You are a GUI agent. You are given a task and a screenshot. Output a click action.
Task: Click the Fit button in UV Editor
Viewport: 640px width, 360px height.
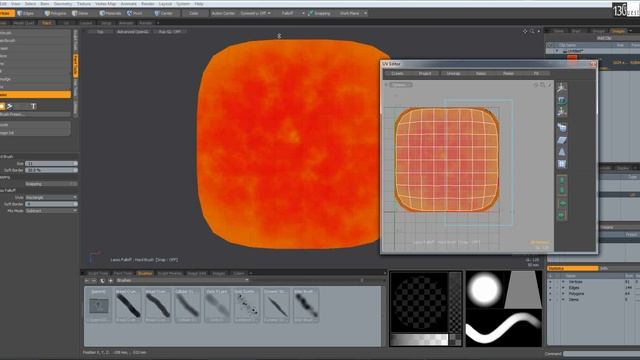pyautogui.click(x=536, y=73)
